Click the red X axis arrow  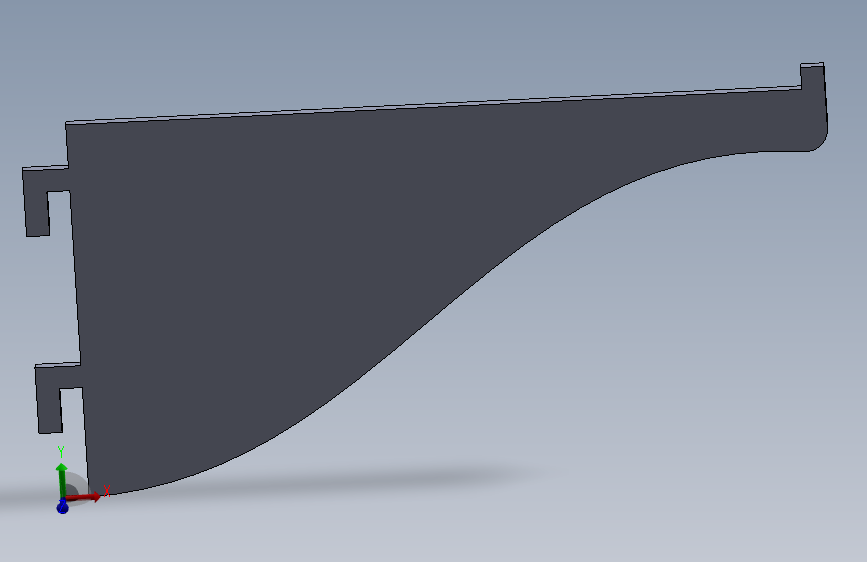point(83,497)
